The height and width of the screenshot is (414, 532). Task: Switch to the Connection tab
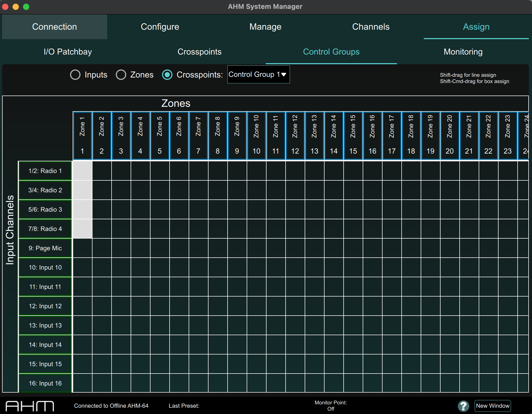pos(55,27)
